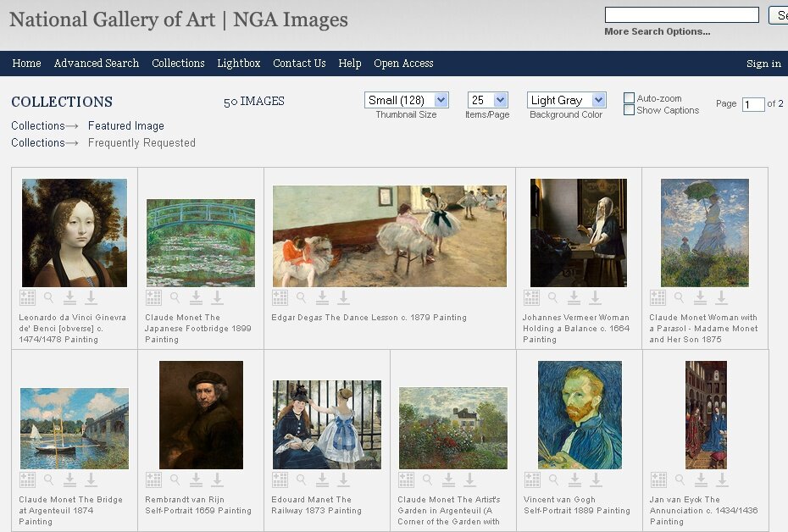The height and width of the screenshot is (532, 788).
Task: Click the magnifier under Rembrandt Self-Portrait
Action: (175, 480)
